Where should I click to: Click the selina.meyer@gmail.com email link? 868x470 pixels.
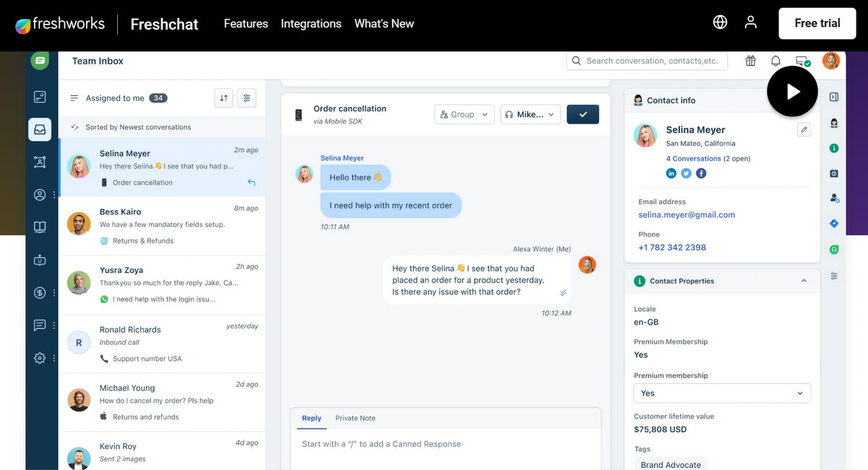click(686, 215)
